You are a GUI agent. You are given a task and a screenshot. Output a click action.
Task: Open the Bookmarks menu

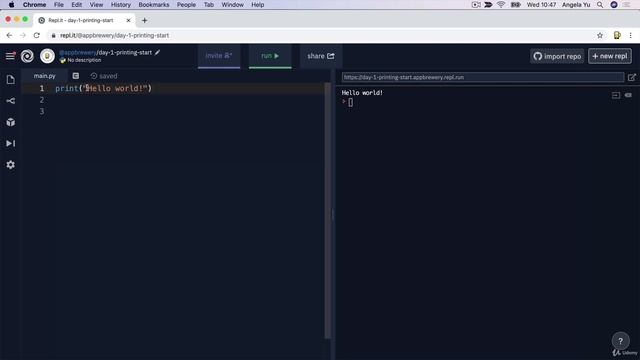(154, 5)
